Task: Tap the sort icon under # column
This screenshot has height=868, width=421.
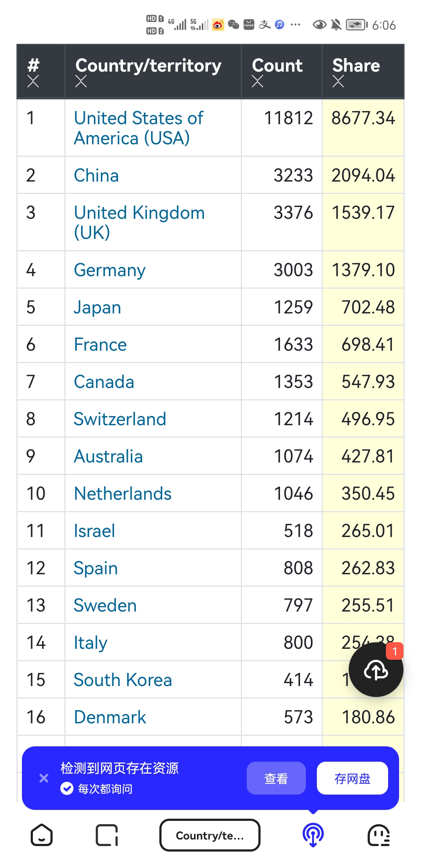Action: tap(33, 81)
